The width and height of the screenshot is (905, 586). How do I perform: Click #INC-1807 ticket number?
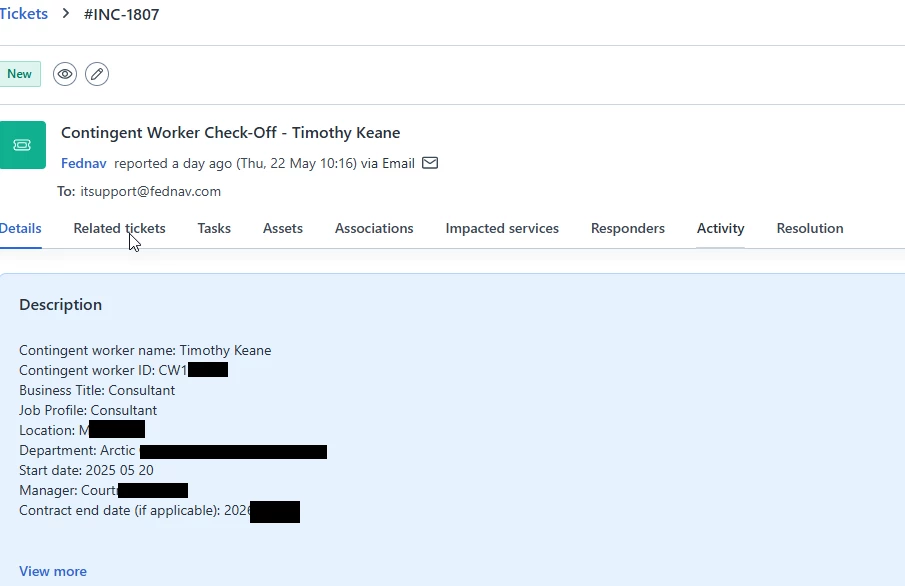point(121,14)
